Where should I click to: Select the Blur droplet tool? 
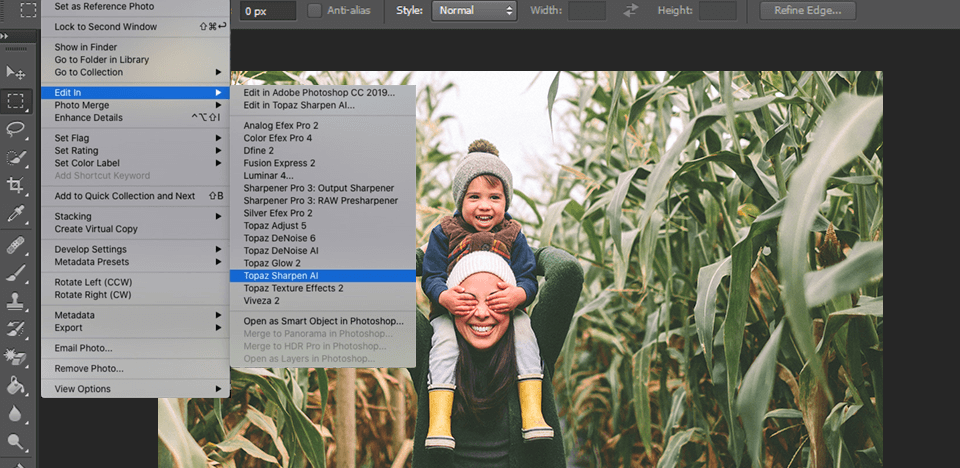pyautogui.click(x=15, y=414)
